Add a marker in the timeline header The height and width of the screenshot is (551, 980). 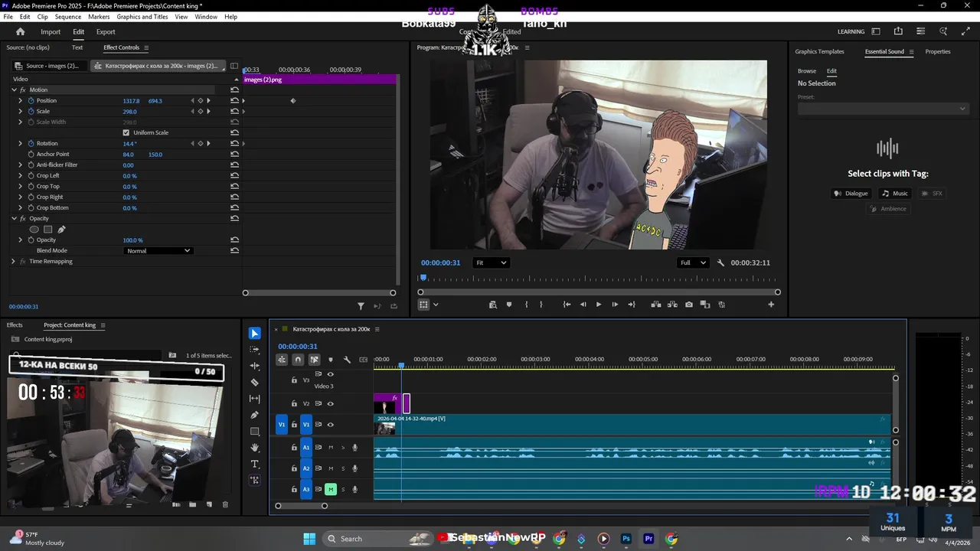tap(331, 360)
